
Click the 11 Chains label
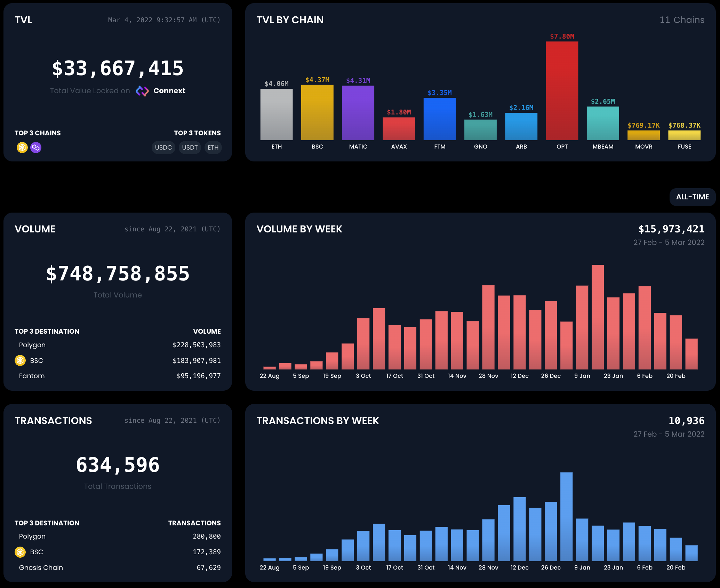pos(681,20)
